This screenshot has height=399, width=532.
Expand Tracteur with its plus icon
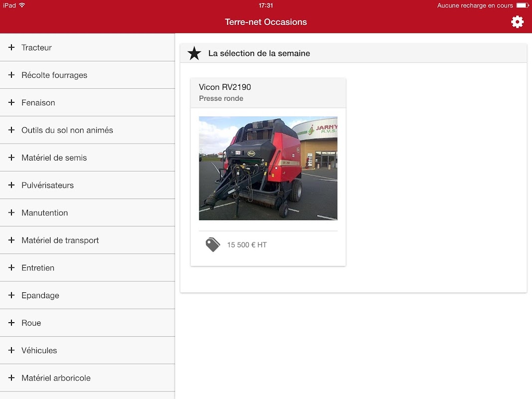pos(11,47)
